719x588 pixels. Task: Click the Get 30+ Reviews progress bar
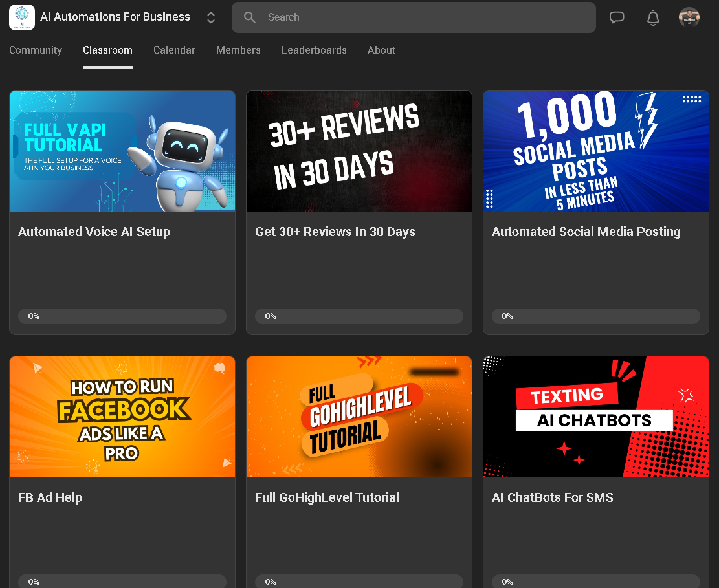(359, 316)
